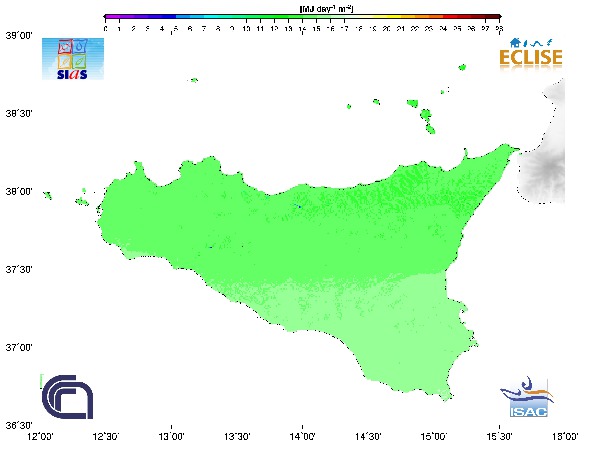Click the CNR logo

(x=67, y=397)
